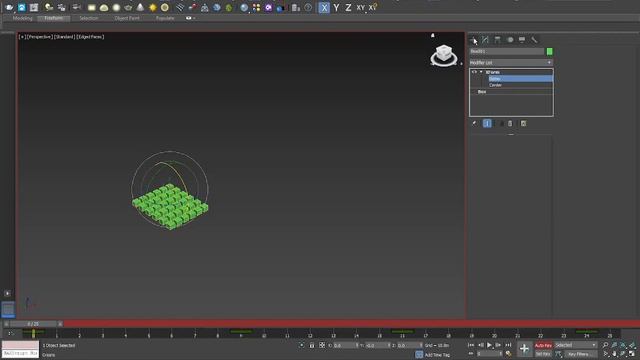Open the green object color swatch
640x360 pixels.
(x=549, y=51)
